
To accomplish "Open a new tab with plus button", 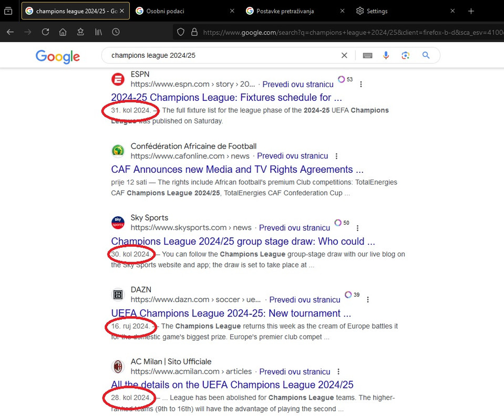I will pos(471,11).
